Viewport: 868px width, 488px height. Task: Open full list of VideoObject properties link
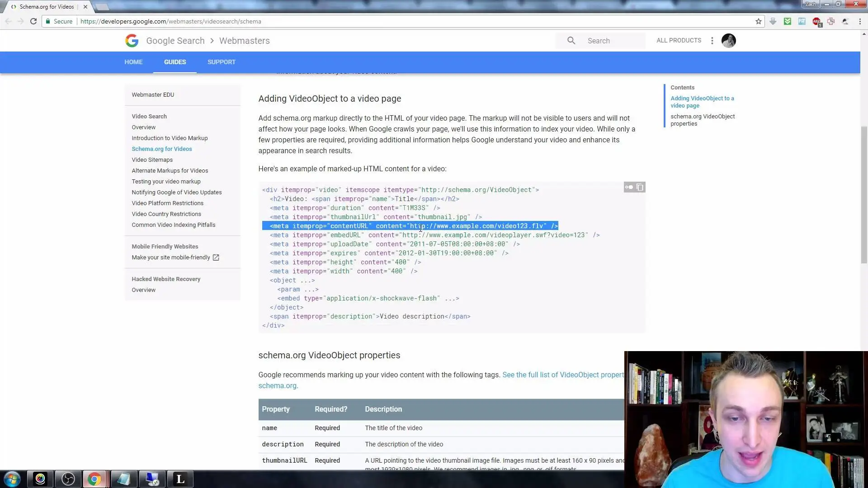[563, 375]
